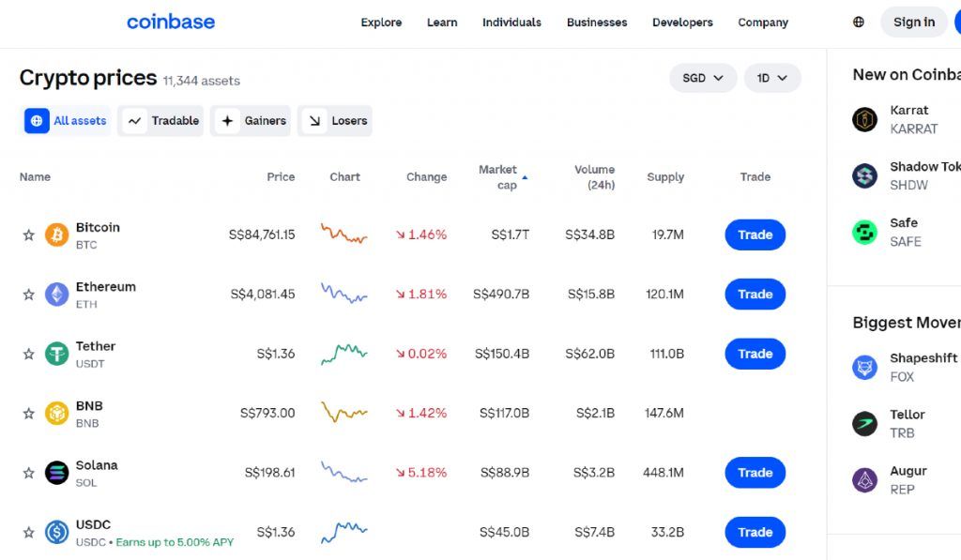Viewport: 961px width, 560px height.
Task: Click the Augur REP icon
Action: [864, 479]
